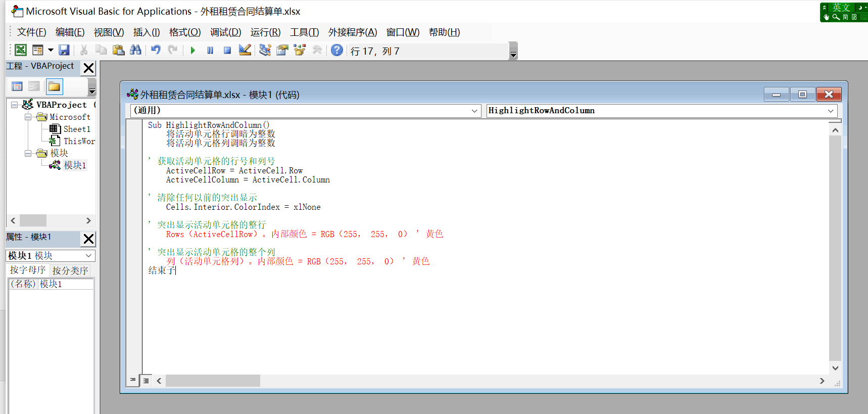868x414 pixels.
Task: Open the 格式(O) menu
Action: pos(185,32)
